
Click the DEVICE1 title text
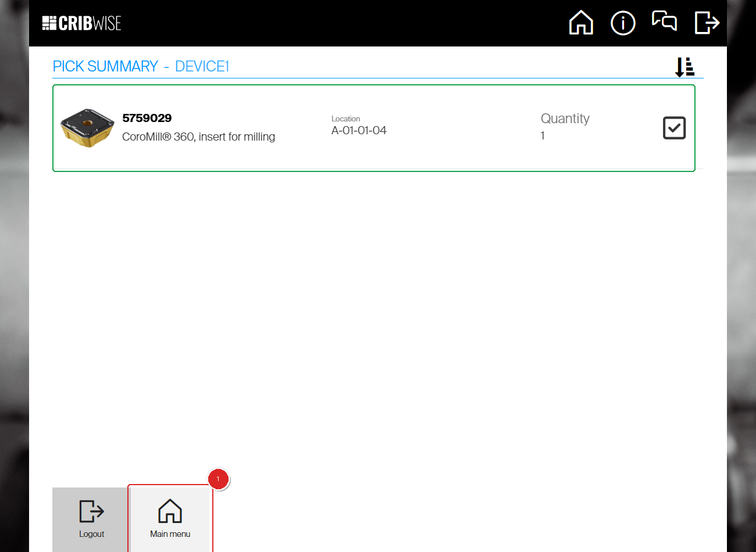[202, 66]
